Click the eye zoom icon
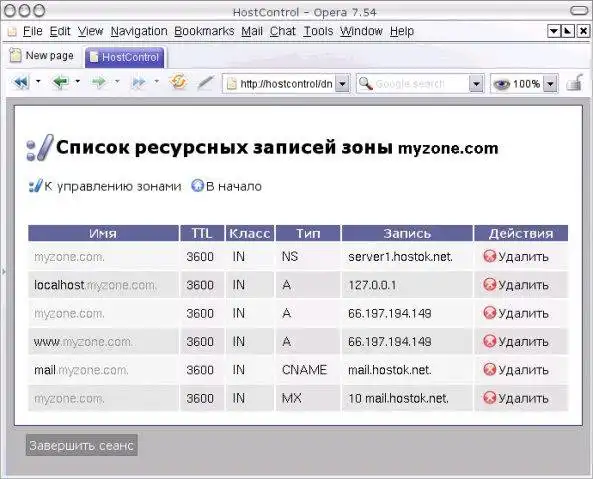Viewport: 593px width, 479px height. click(501, 84)
